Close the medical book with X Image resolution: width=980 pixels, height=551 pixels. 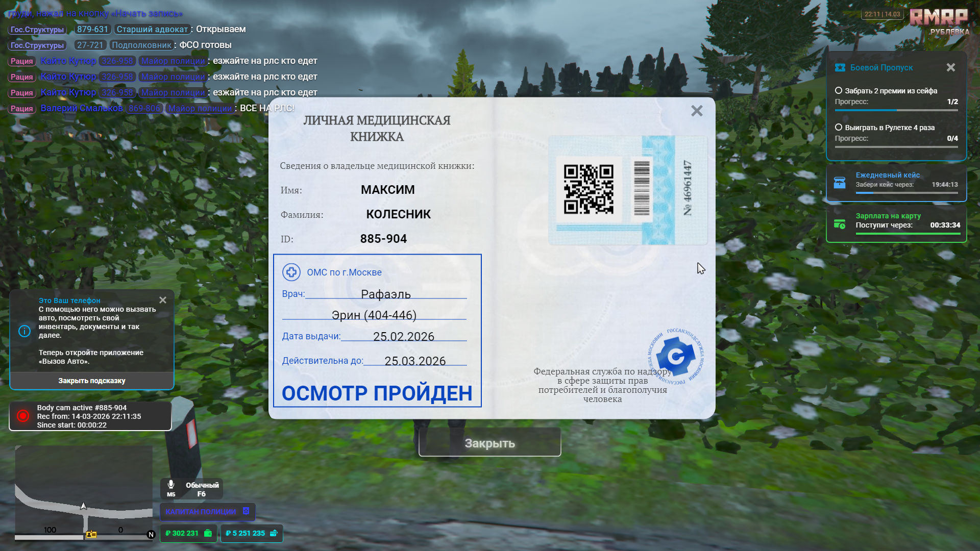[x=697, y=111]
